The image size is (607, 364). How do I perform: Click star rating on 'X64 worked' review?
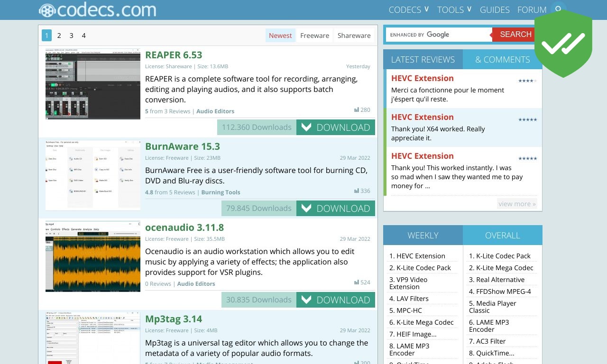tap(527, 120)
